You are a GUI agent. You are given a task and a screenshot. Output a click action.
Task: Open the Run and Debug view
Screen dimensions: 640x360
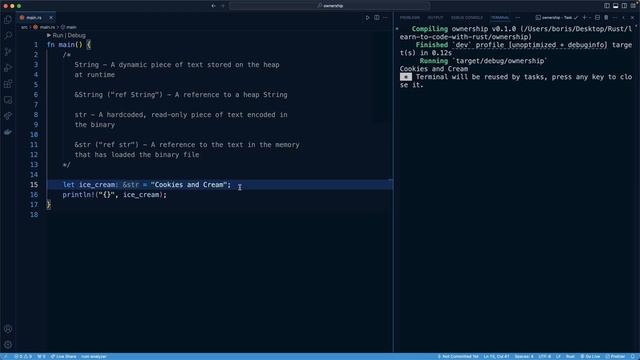8,68
